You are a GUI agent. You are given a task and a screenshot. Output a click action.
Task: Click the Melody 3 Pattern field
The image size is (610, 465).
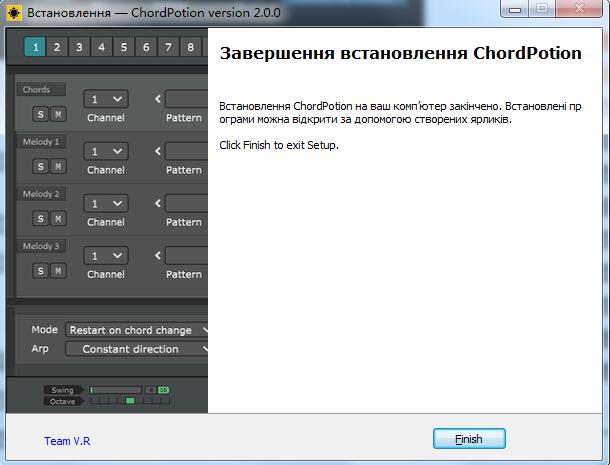(x=186, y=256)
